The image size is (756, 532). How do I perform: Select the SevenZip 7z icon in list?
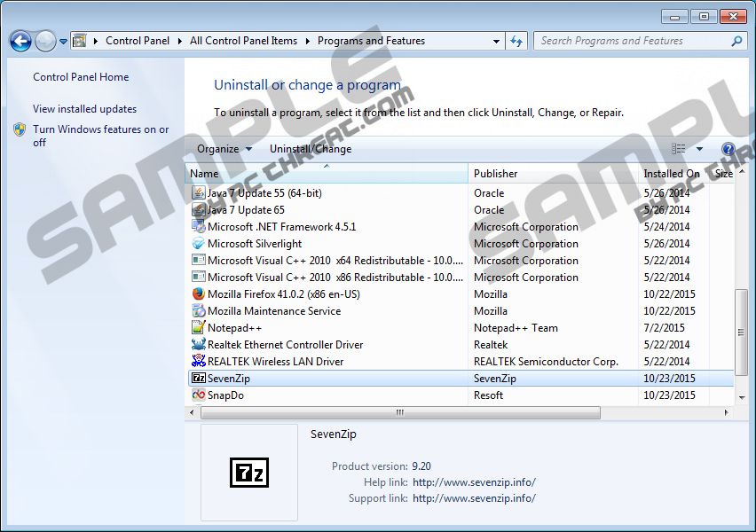(x=198, y=379)
